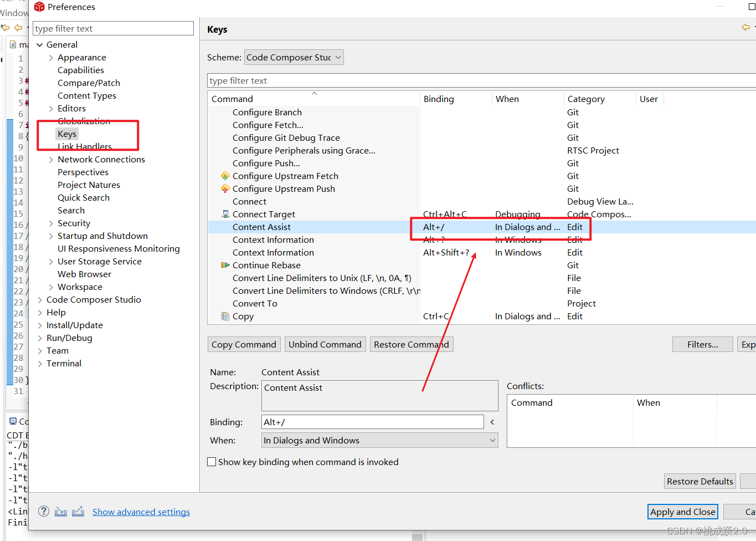Click the back arrow in Keys header
This screenshot has height=541, width=756.
[746, 27]
